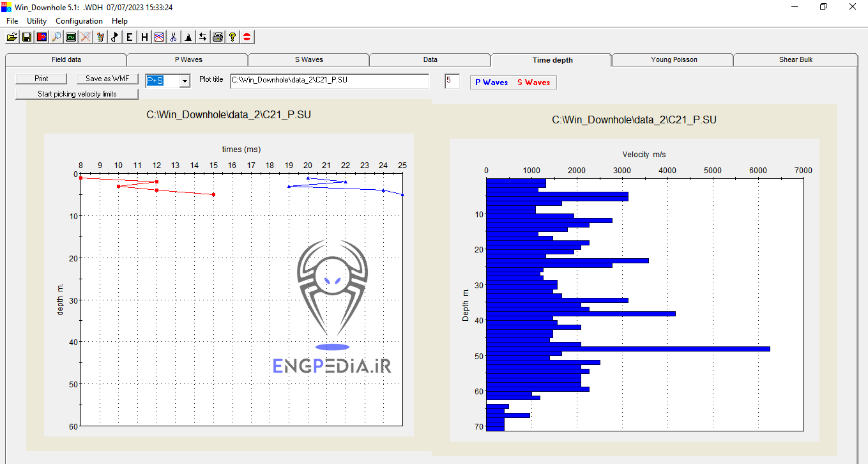Open the Utility menu
868x464 pixels.
tap(36, 21)
